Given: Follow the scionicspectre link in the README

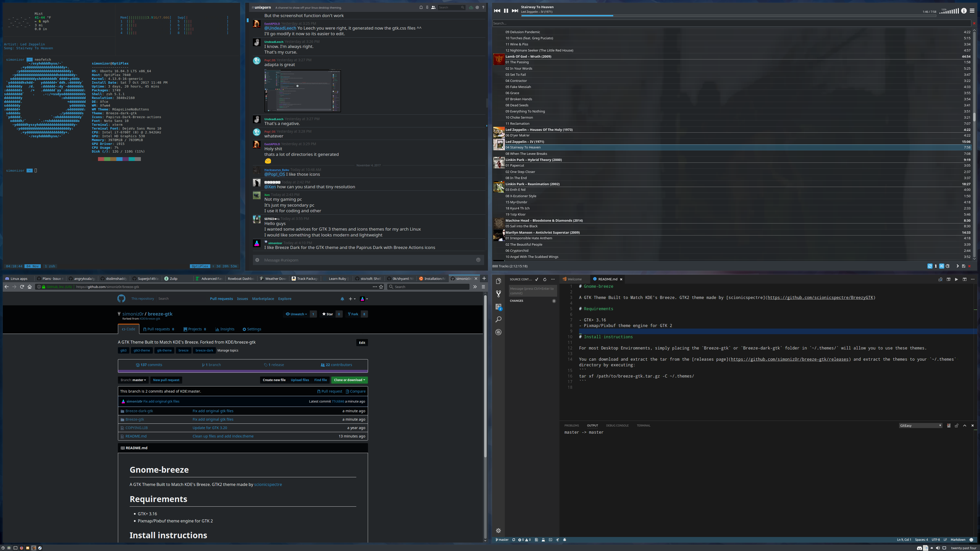Looking at the screenshot, I should (268, 484).
